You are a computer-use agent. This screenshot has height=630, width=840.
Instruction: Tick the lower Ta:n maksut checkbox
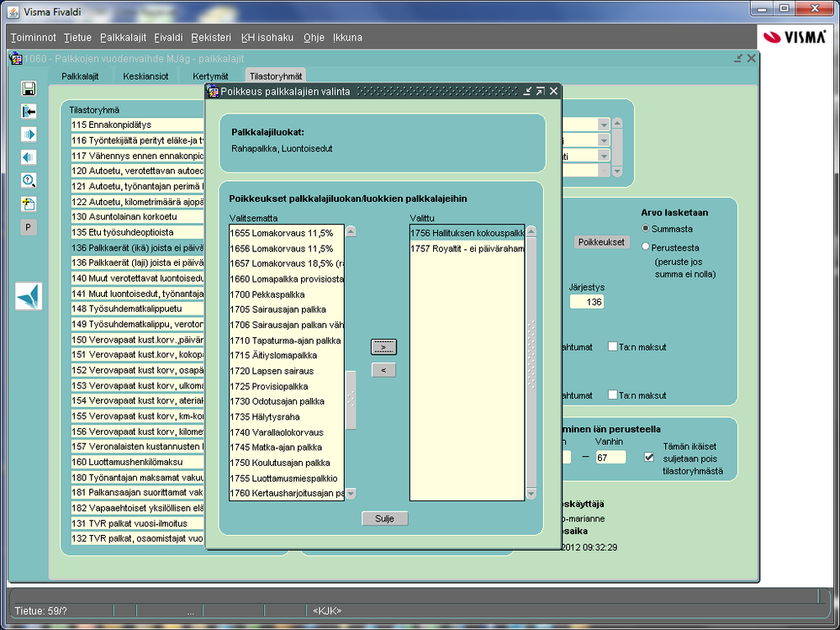tap(613, 394)
